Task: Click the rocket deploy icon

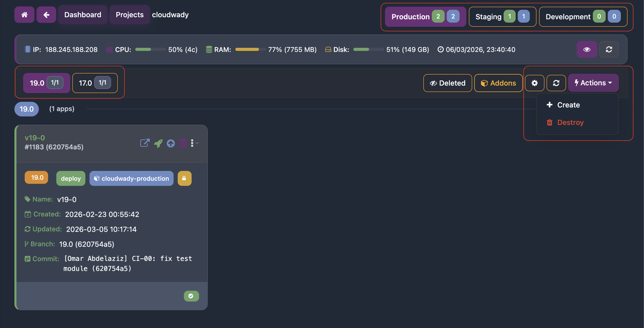Action: click(158, 143)
